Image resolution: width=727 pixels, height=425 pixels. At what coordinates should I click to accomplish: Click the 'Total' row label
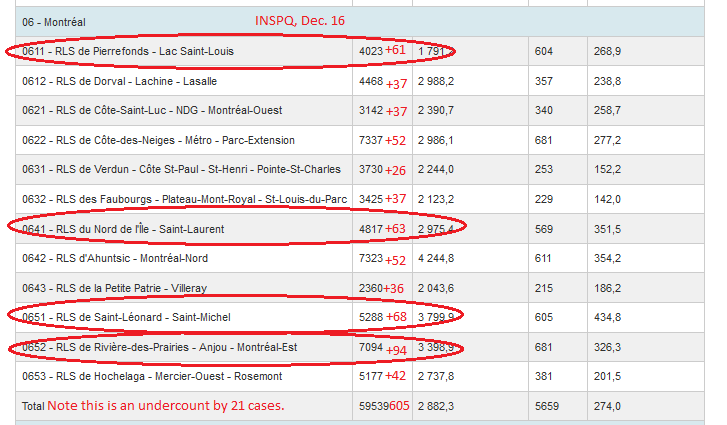[33, 406]
